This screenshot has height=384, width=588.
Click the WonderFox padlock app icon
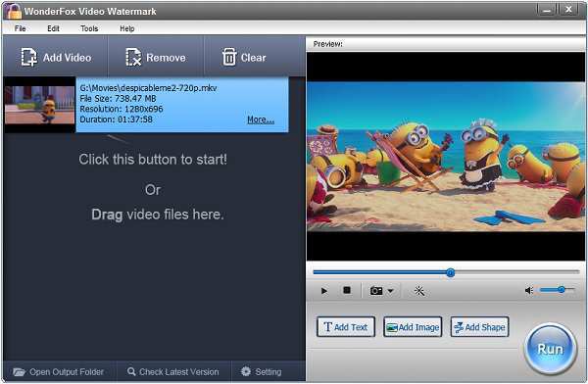(x=14, y=11)
